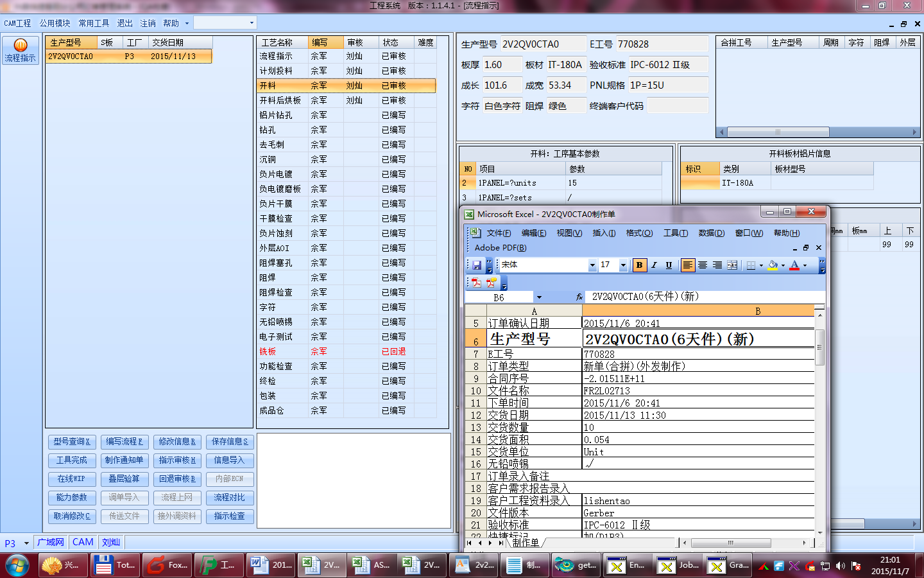Click the Borders icon in Excel toolbar

pos(751,265)
